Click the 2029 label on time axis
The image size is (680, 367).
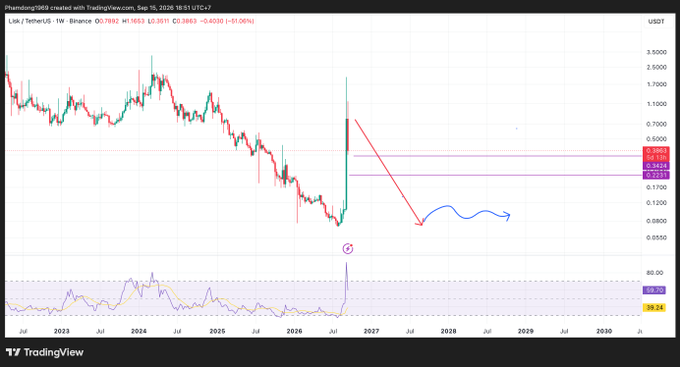(526, 331)
